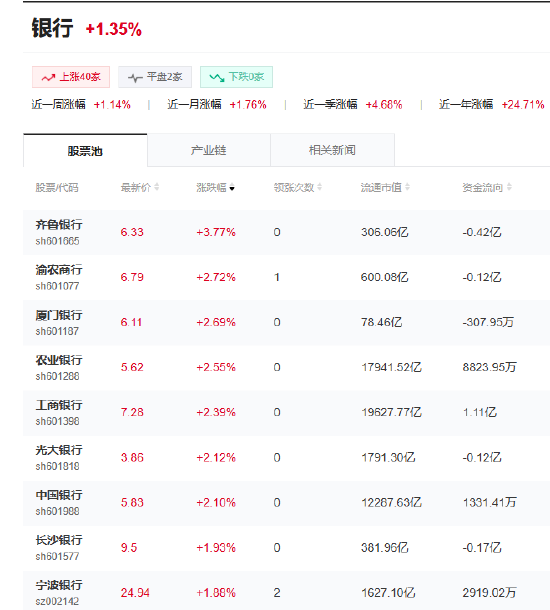This screenshot has height=610, width=550.
Task: Open 齐鲁银行 stock link
Action: click(59, 224)
